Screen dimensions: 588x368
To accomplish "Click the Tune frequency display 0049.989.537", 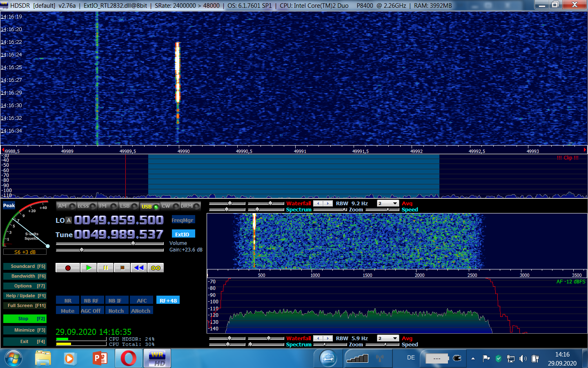I will pyautogui.click(x=119, y=234).
